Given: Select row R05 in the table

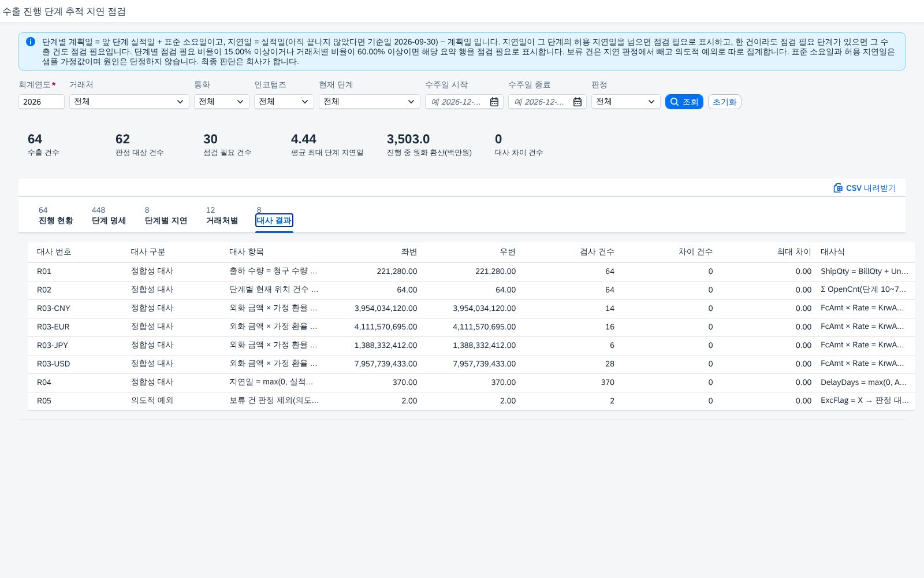Looking at the screenshot, I should click(471, 401).
